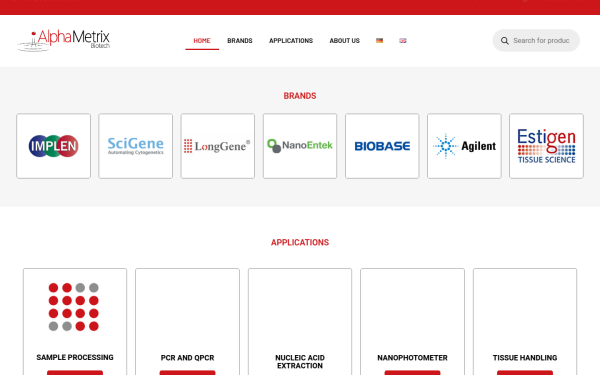Switch language with the German flag
Viewport: 600px width, 375px height.
point(379,41)
